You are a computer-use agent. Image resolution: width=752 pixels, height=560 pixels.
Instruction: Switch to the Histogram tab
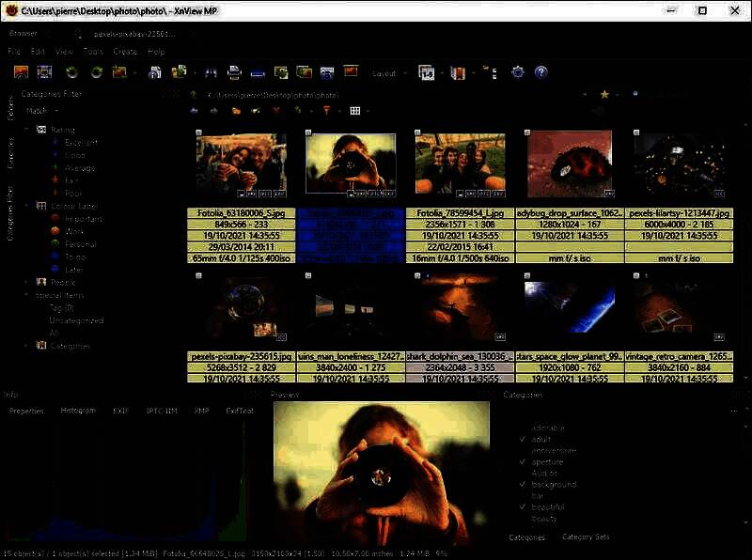[78, 412]
